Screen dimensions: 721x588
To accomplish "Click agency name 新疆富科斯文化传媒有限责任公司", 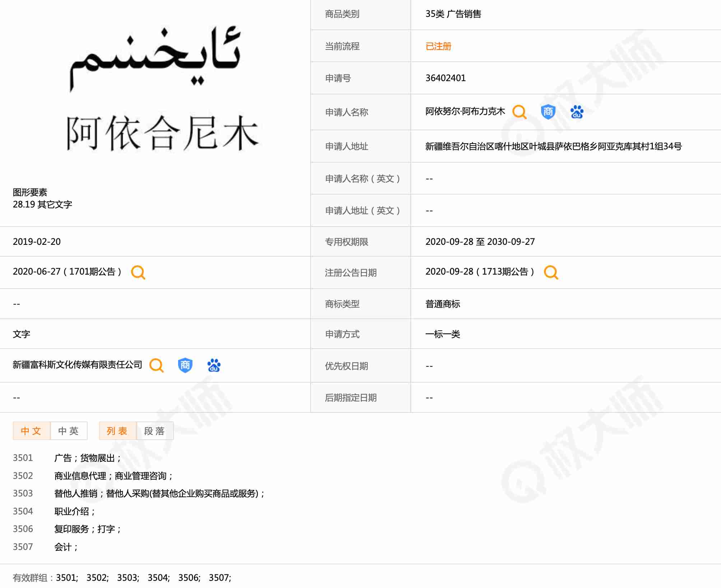I will tap(77, 365).
